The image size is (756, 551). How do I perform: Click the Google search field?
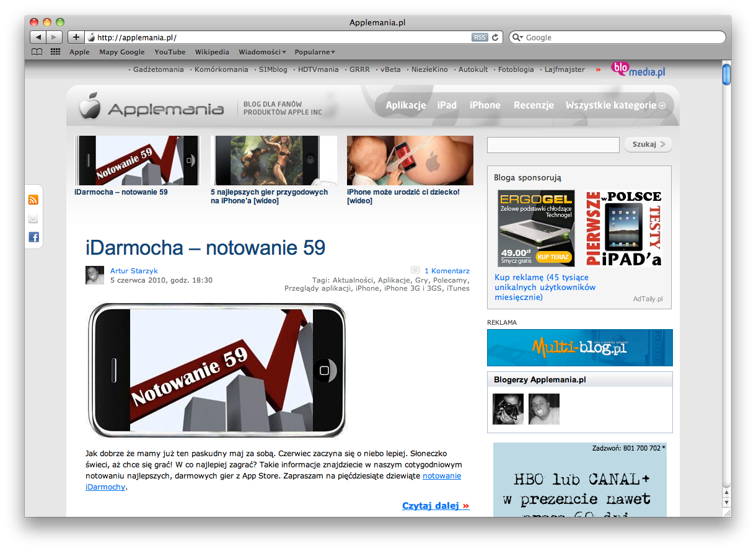point(617,37)
